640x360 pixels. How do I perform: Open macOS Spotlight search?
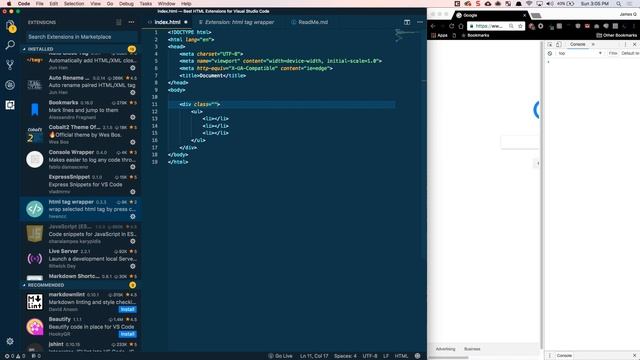[619, 4]
